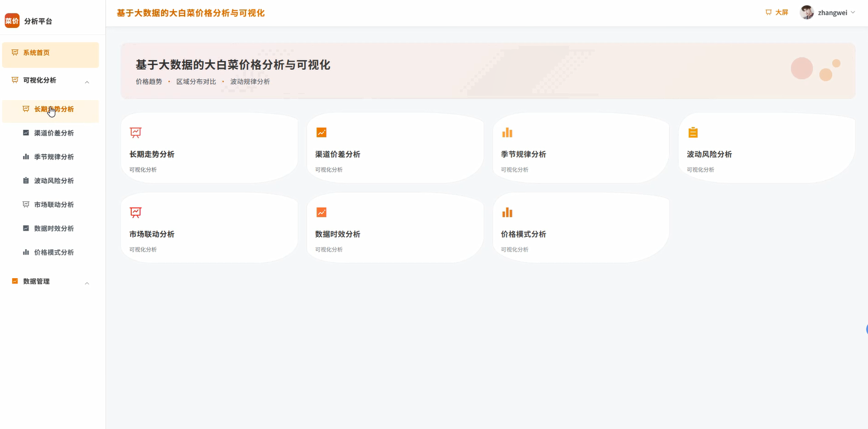Viewport: 868px width, 429px height.
Task: Click the 数据时效分析 sidebar icon
Action: (26, 228)
